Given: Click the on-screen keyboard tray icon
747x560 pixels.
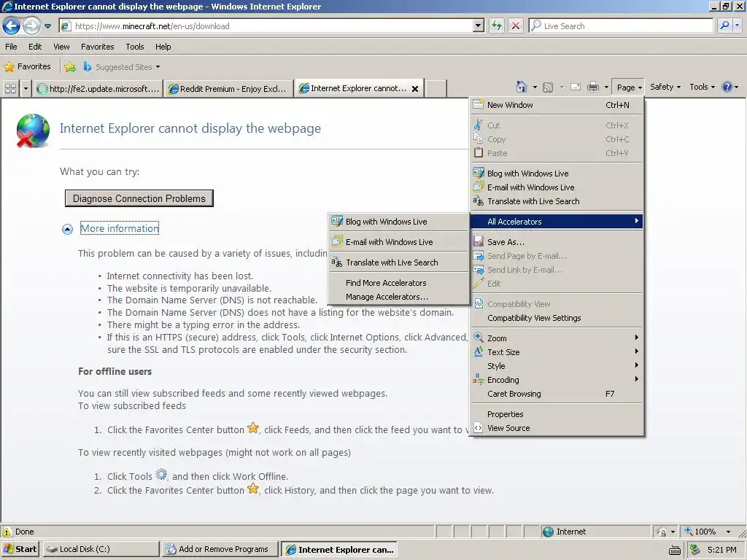Looking at the screenshot, I should click(x=675, y=550).
